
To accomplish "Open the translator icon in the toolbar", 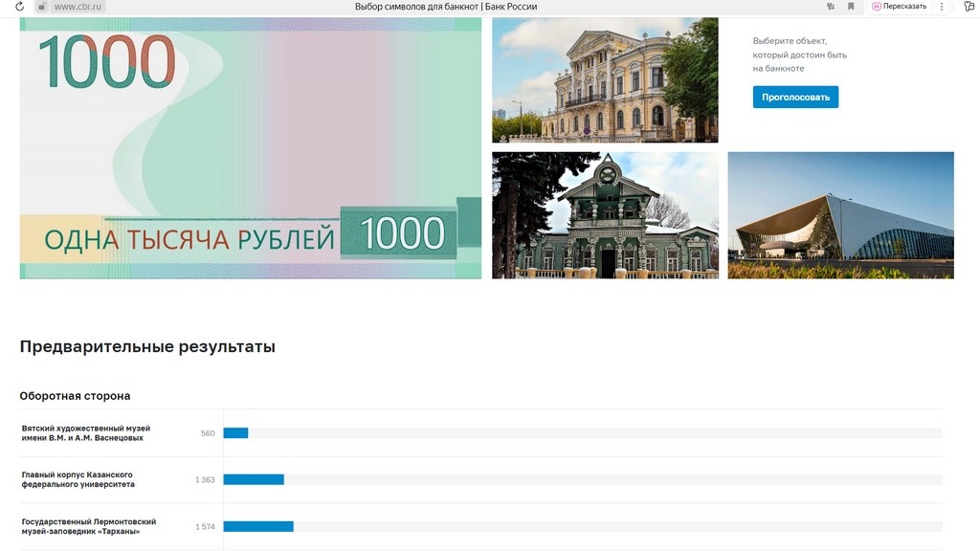I will [x=829, y=6].
